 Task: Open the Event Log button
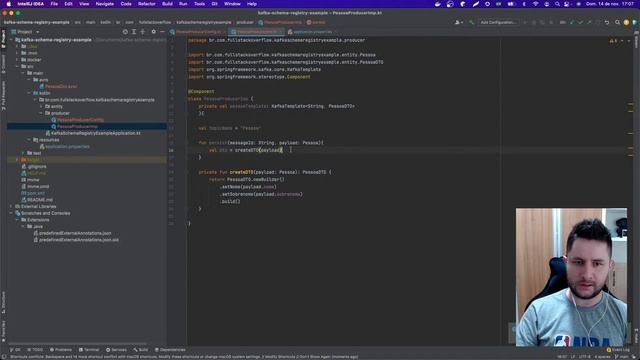(x=618, y=350)
